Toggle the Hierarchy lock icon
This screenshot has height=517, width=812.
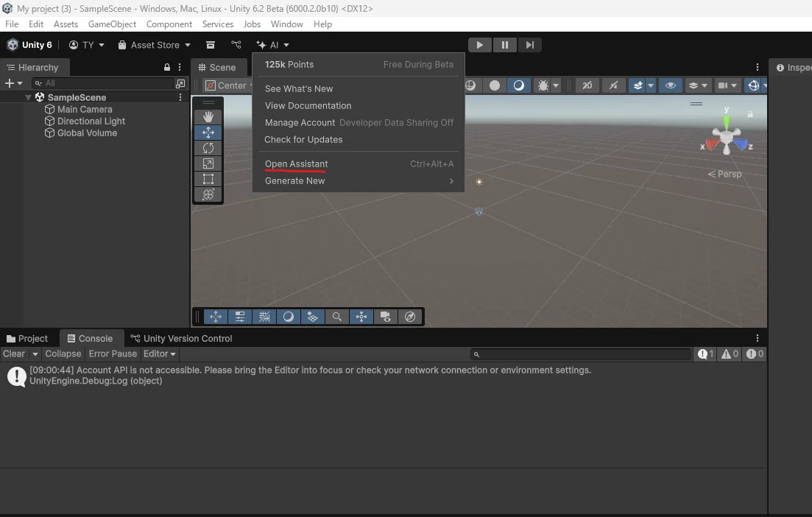pos(167,67)
